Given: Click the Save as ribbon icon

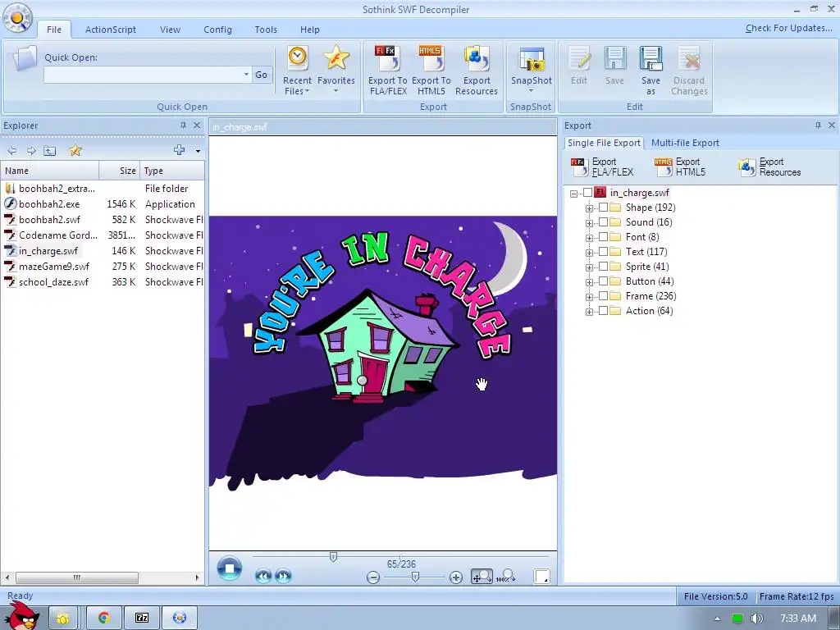Looking at the screenshot, I should (x=651, y=71).
